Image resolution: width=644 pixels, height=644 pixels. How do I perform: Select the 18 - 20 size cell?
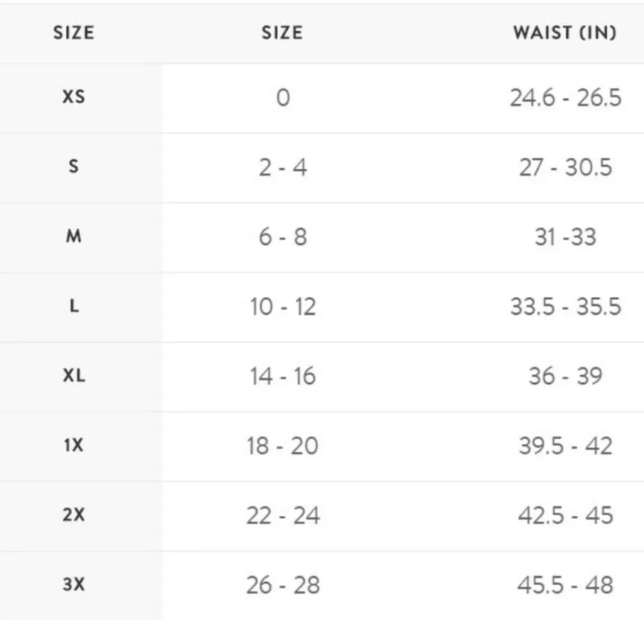click(283, 446)
